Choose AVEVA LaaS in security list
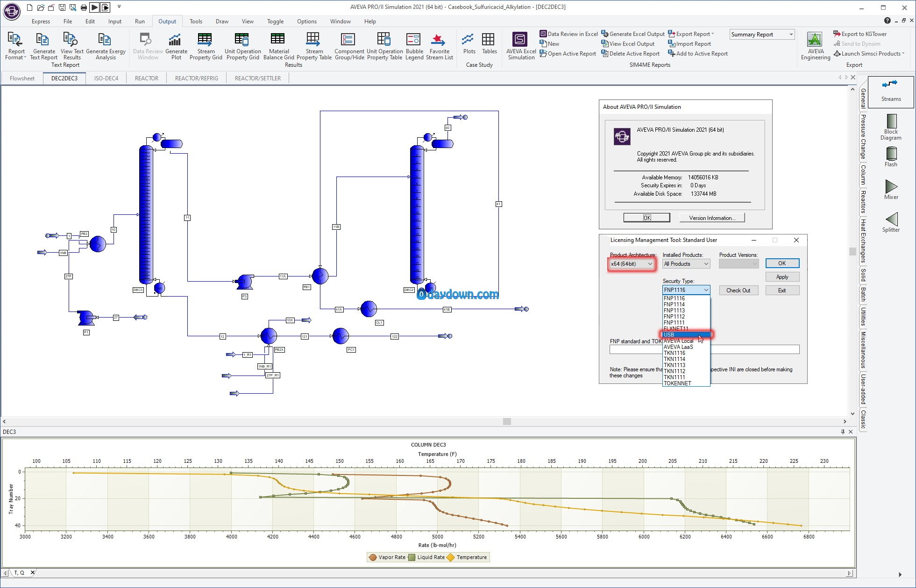This screenshot has width=916, height=588. coord(686,347)
